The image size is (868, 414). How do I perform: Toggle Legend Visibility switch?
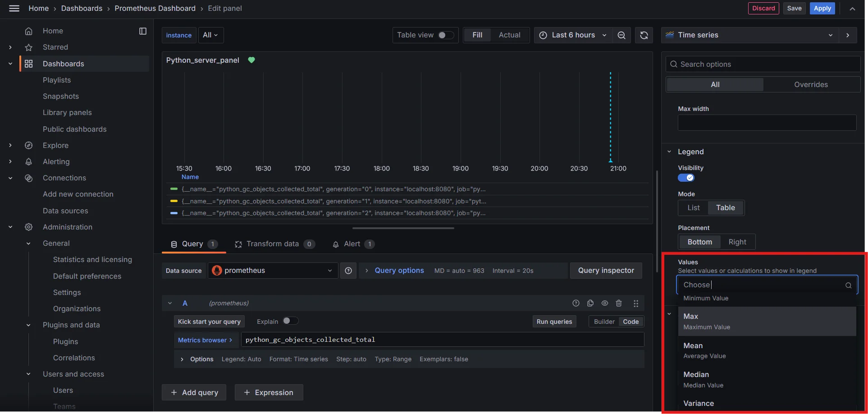coord(686,178)
